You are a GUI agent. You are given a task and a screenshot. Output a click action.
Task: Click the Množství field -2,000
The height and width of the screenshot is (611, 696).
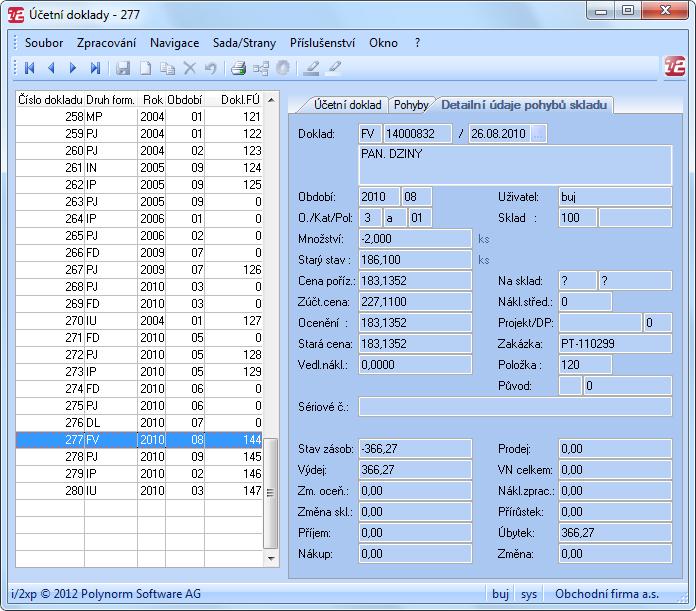415,239
